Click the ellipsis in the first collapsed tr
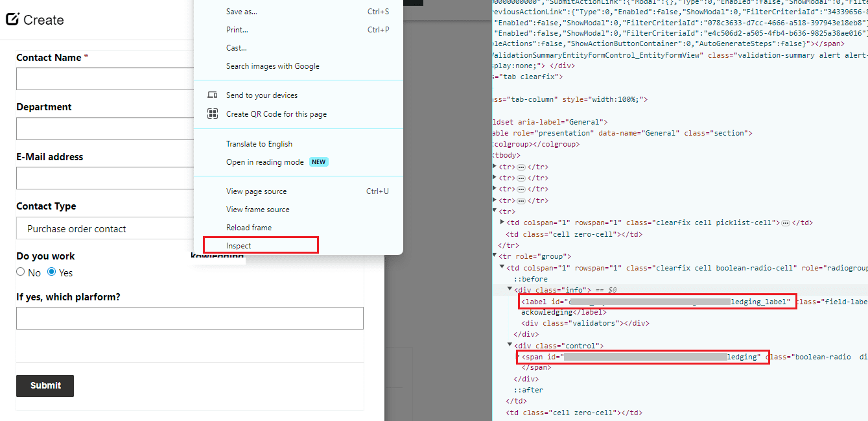Viewport: 868px width, 421px height. (x=521, y=167)
